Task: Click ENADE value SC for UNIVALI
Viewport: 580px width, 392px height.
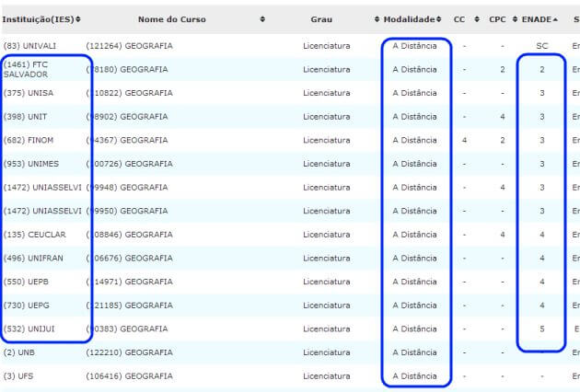Action: (542, 46)
